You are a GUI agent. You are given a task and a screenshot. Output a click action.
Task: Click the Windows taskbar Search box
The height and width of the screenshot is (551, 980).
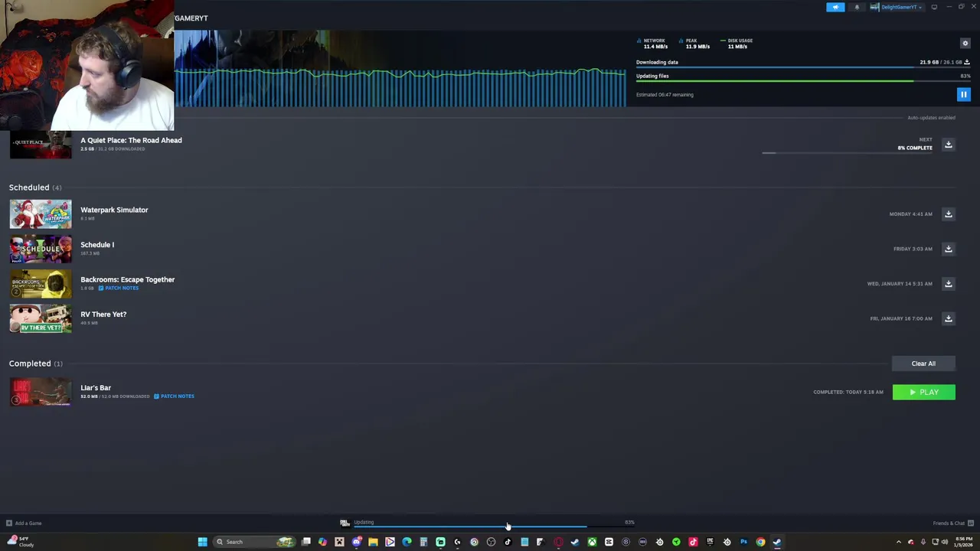[x=254, y=542]
